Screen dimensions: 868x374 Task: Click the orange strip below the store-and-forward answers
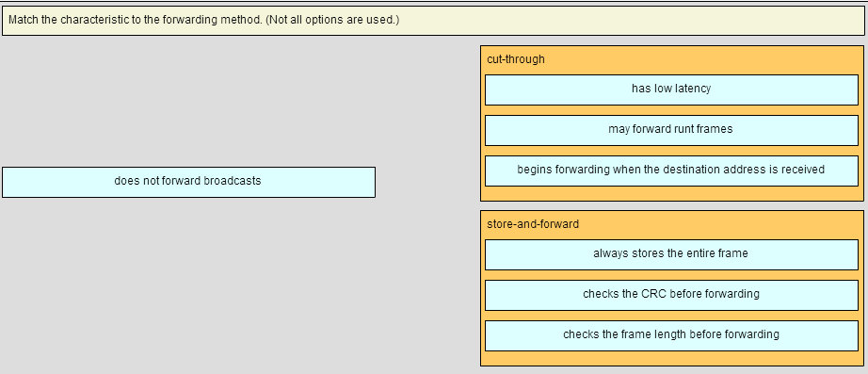671,358
